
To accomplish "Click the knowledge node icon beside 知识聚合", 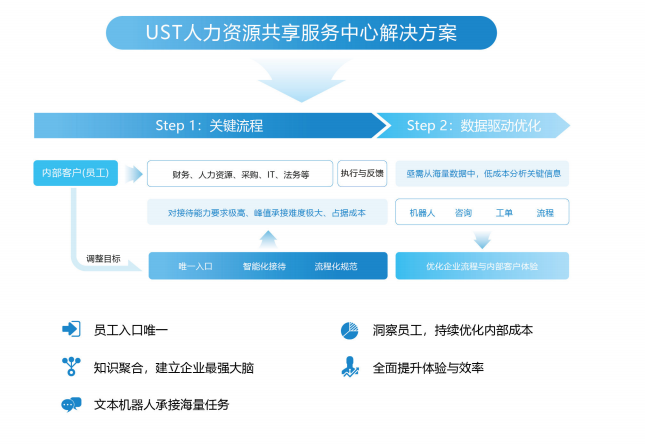I will coord(71,366).
